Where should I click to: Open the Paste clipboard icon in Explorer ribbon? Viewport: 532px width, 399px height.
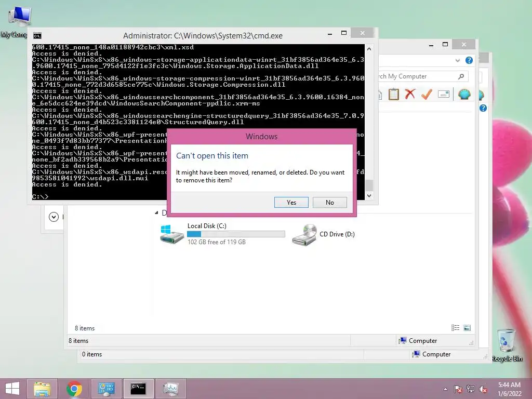[394, 94]
